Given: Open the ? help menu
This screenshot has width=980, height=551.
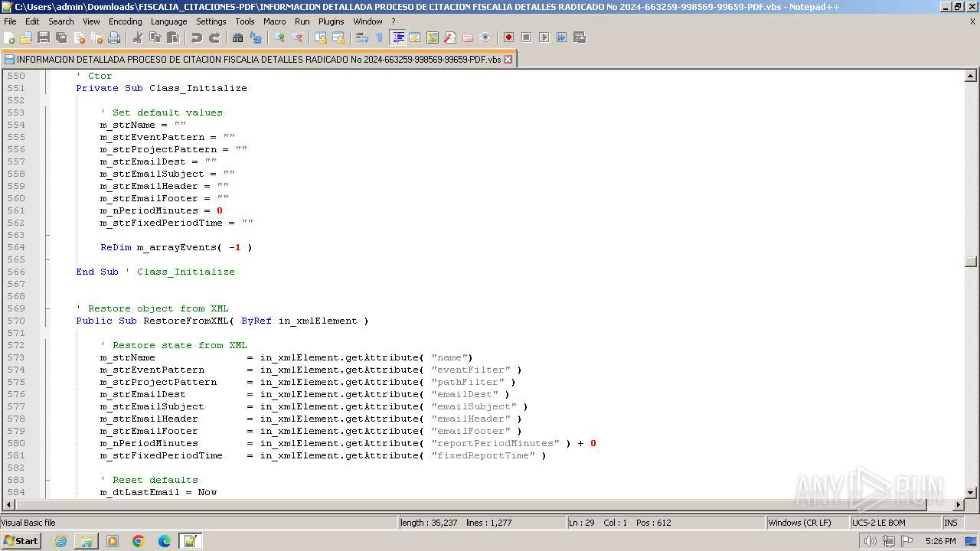Looking at the screenshot, I should pyautogui.click(x=394, y=21).
